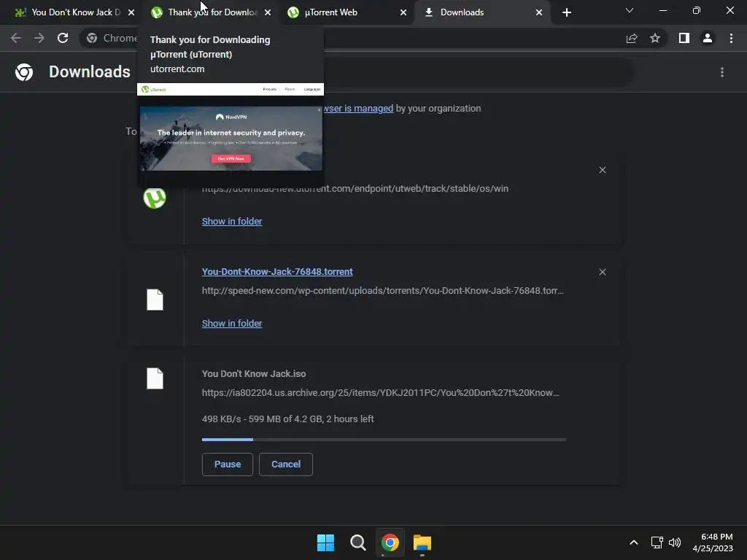Click the You Don't Know Jack.iso file icon

[155, 378]
